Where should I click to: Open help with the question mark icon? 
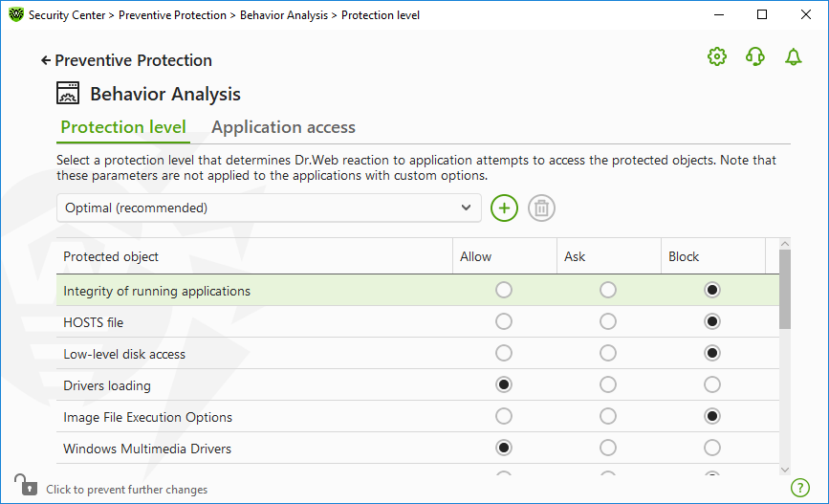coord(800,488)
